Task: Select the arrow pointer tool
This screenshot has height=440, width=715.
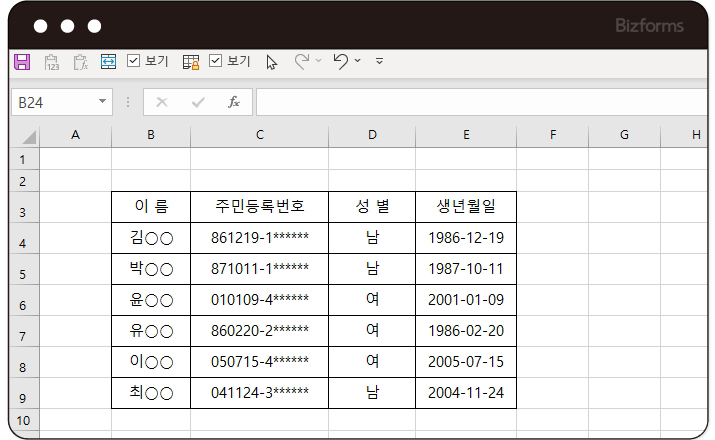Action: (x=271, y=62)
